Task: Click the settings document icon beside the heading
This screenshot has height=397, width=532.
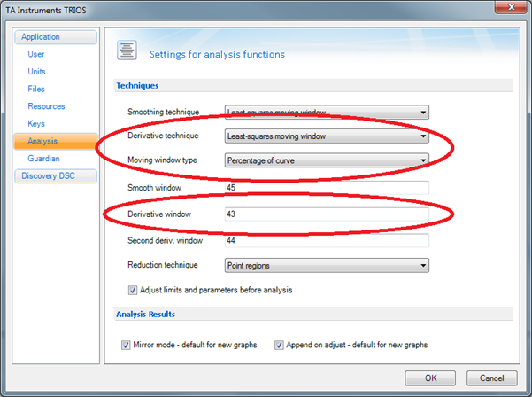Action: click(x=127, y=51)
